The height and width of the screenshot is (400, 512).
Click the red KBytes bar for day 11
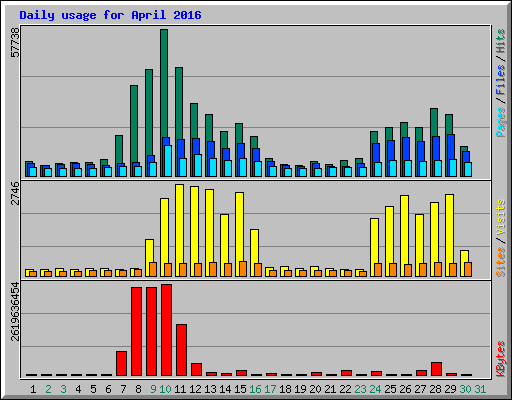click(x=181, y=350)
